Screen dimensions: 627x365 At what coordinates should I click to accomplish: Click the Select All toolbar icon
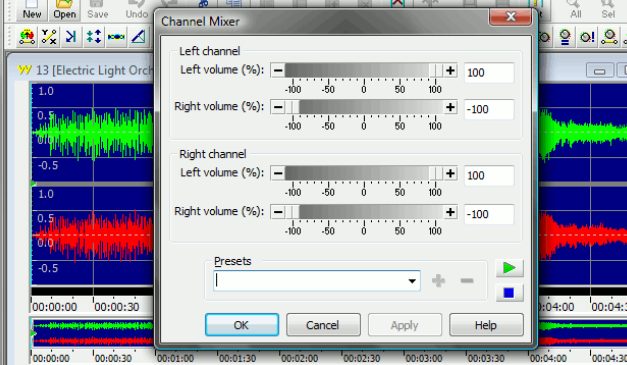pos(575,10)
